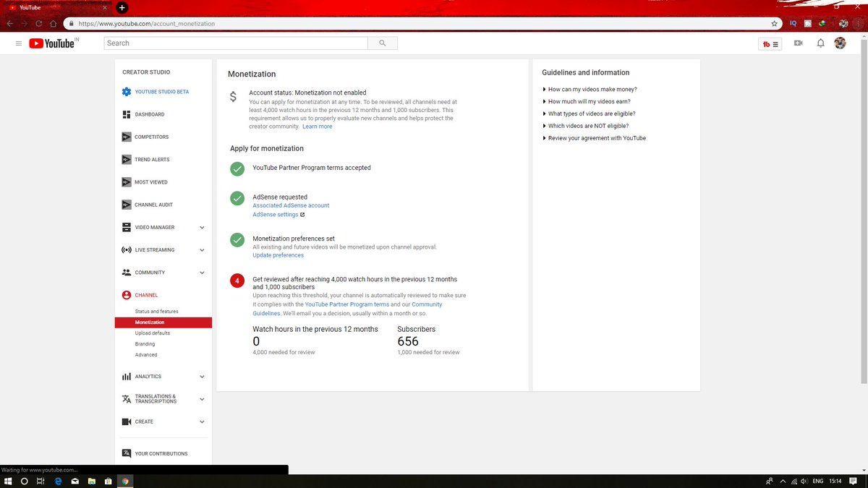Click the search magnifier button
The width and height of the screenshot is (868, 488).
[383, 43]
